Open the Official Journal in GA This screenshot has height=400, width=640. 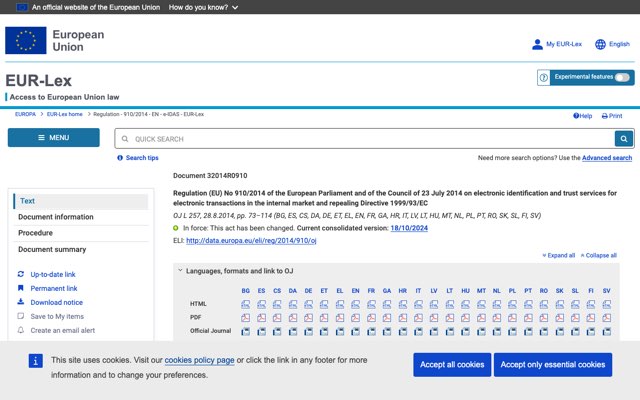click(x=387, y=331)
